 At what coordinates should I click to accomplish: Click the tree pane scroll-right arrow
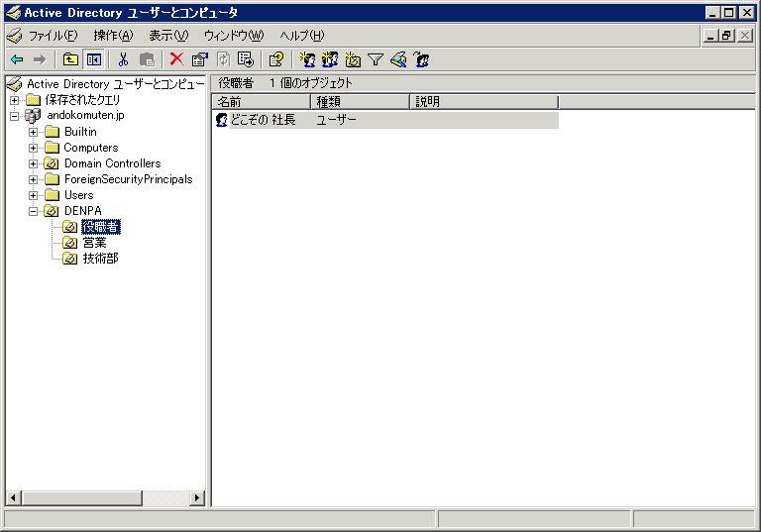[x=196, y=497]
